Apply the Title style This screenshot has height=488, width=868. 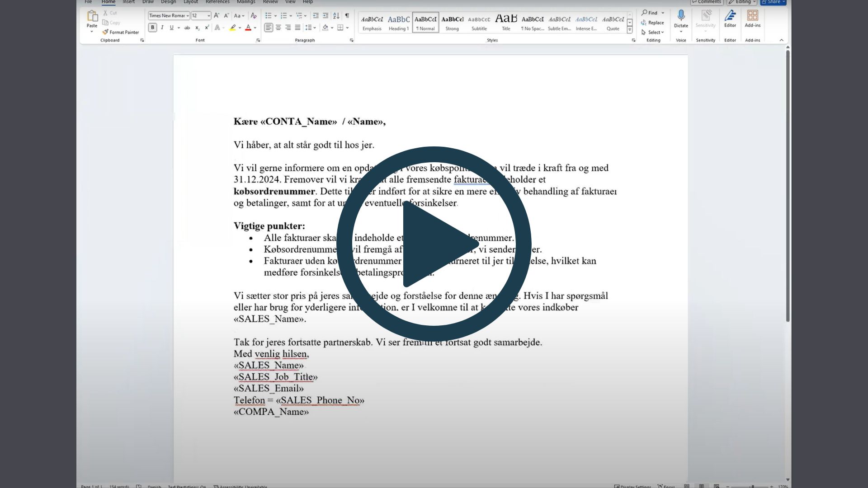coord(506,23)
